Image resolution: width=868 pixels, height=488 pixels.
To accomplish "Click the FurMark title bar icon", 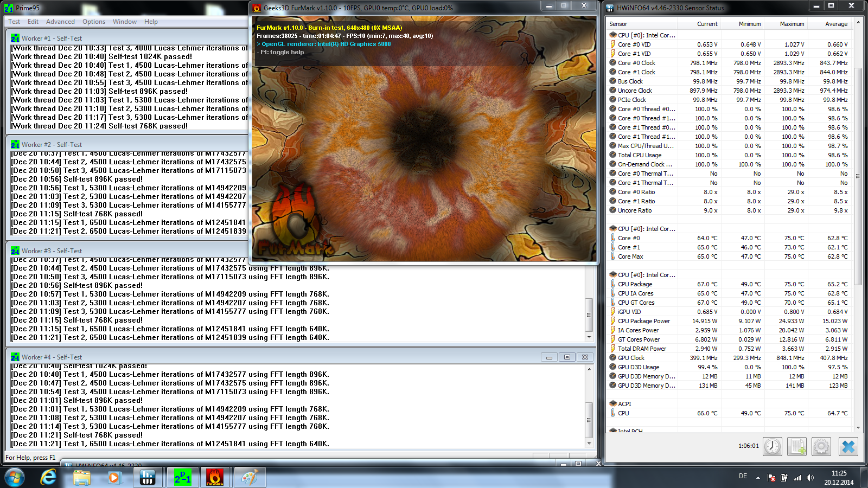I will pos(257,8).
